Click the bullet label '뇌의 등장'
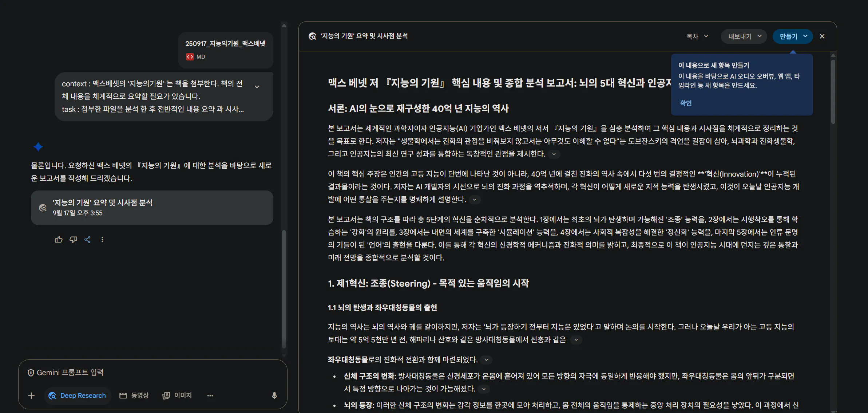The height and width of the screenshot is (413, 868). [358, 405]
